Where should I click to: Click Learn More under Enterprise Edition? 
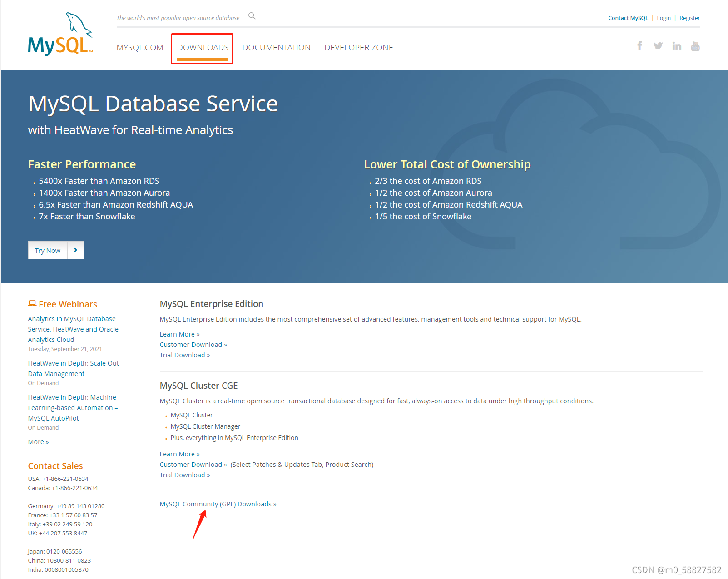179,334
